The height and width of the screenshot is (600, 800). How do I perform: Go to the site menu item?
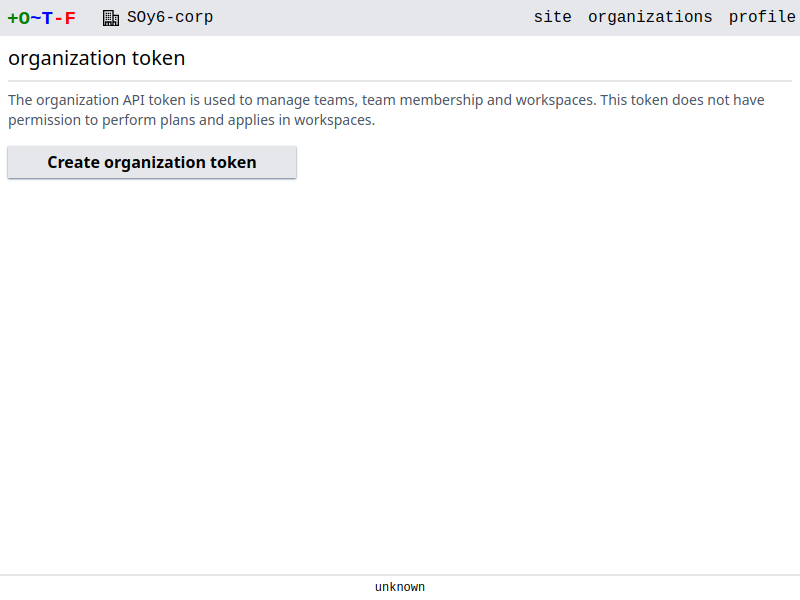552,17
